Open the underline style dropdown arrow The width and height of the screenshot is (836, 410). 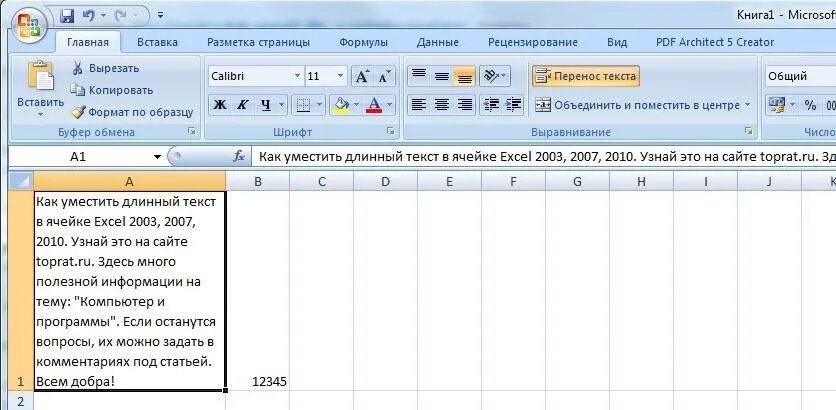[x=282, y=105]
